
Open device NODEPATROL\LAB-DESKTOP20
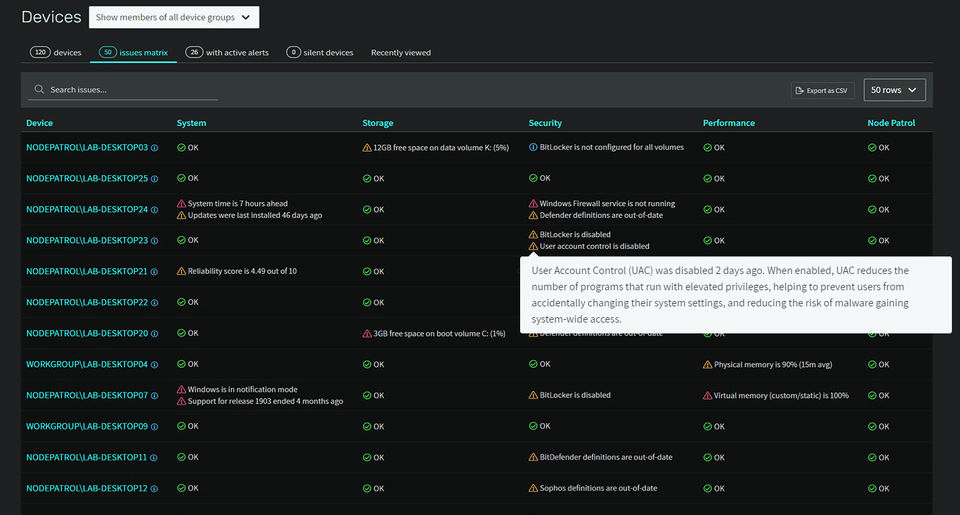click(87, 333)
